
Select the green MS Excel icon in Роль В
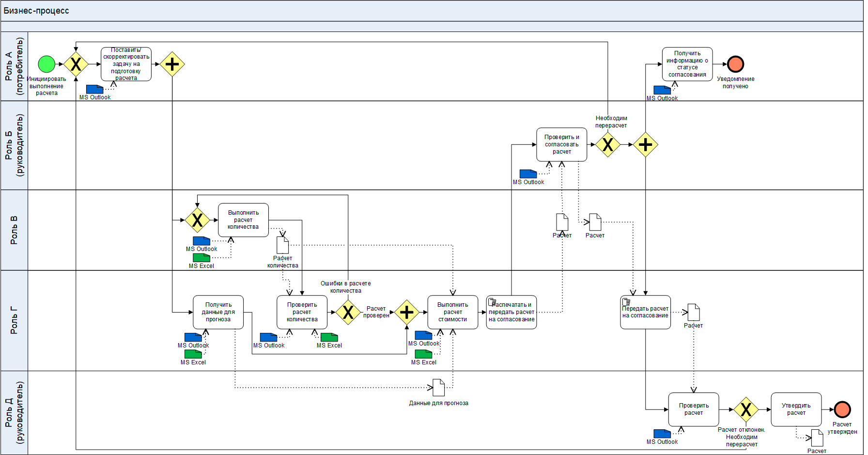click(201, 258)
